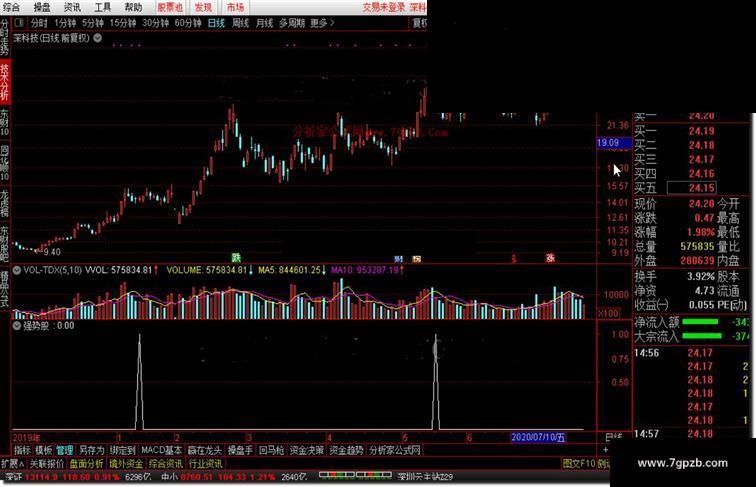
Task: Click the 另存为 button
Action: coord(92,450)
